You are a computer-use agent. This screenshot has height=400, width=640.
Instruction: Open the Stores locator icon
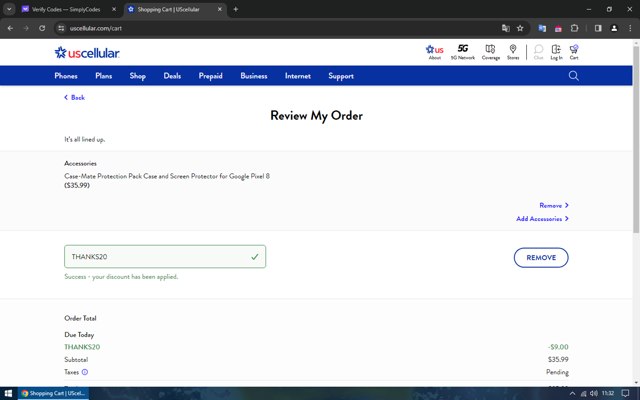click(513, 52)
